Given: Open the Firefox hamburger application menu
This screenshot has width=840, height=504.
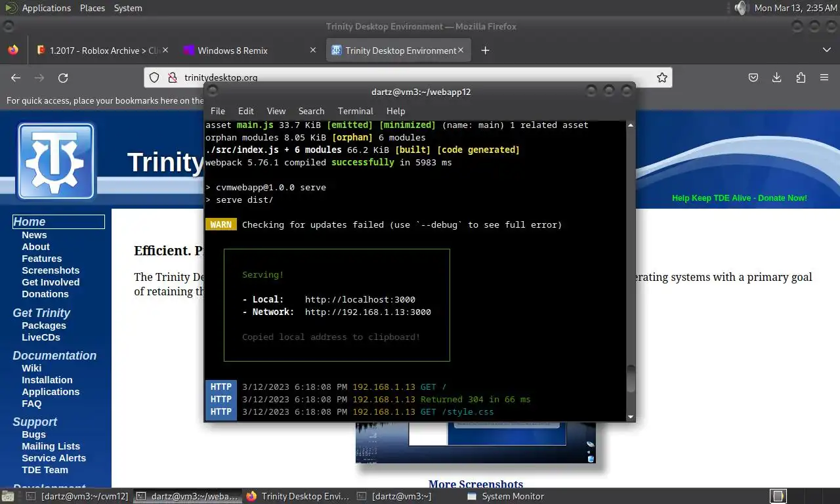Looking at the screenshot, I should (824, 77).
